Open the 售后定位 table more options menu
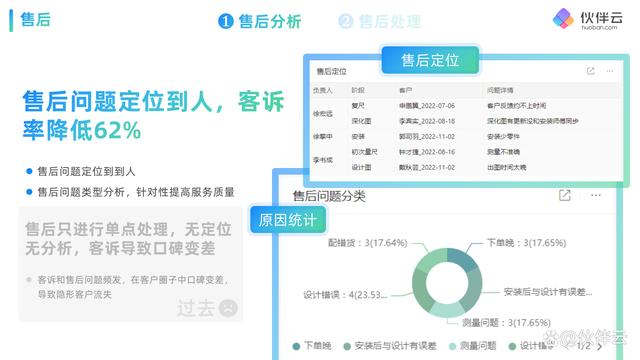This screenshot has width=640, height=360. point(610,71)
